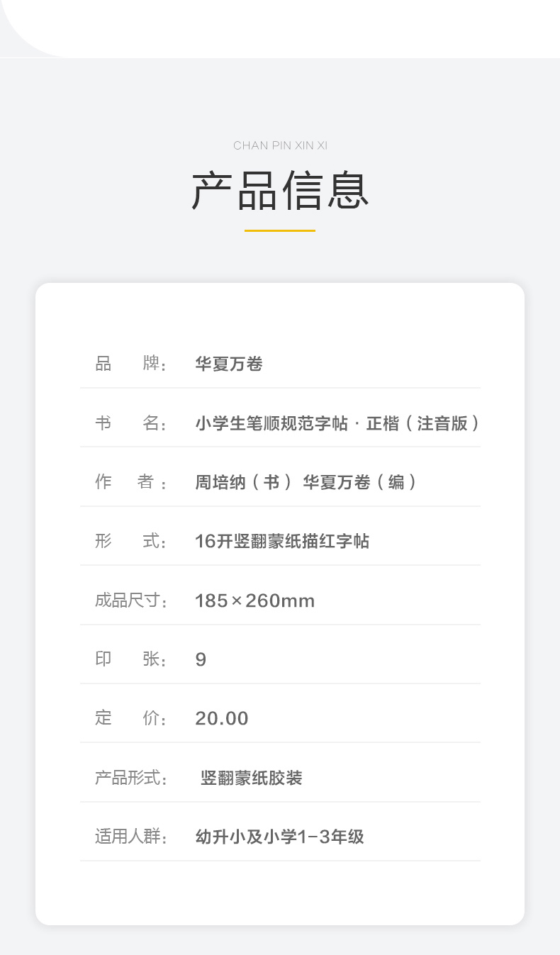
Task: Select the 品牌 label
Action: pos(131,364)
